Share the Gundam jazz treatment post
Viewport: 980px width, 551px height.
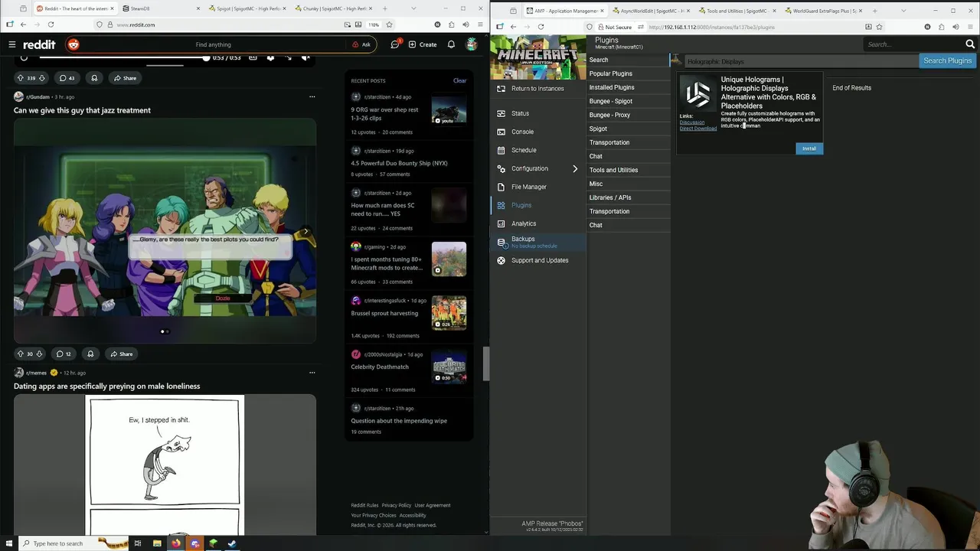coord(121,354)
